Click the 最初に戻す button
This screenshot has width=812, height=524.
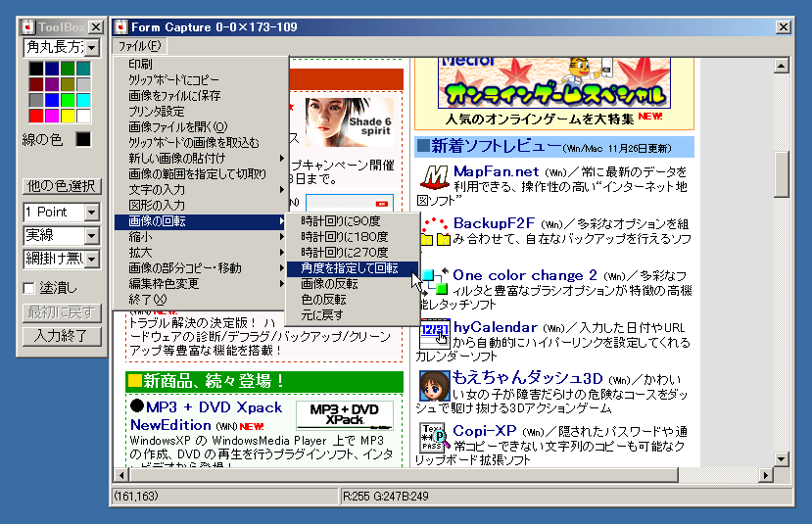(62, 312)
